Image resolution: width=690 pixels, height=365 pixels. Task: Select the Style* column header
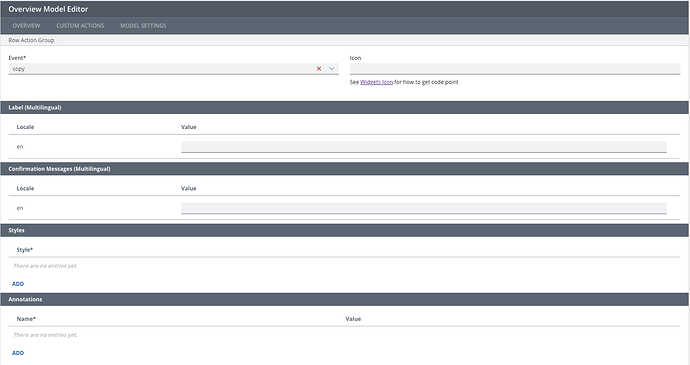[x=25, y=250]
